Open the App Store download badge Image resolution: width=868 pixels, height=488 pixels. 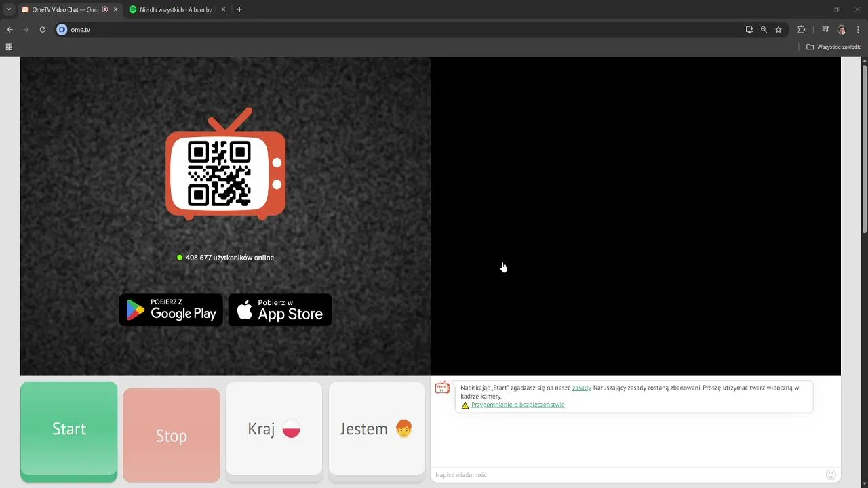tap(280, 310)
